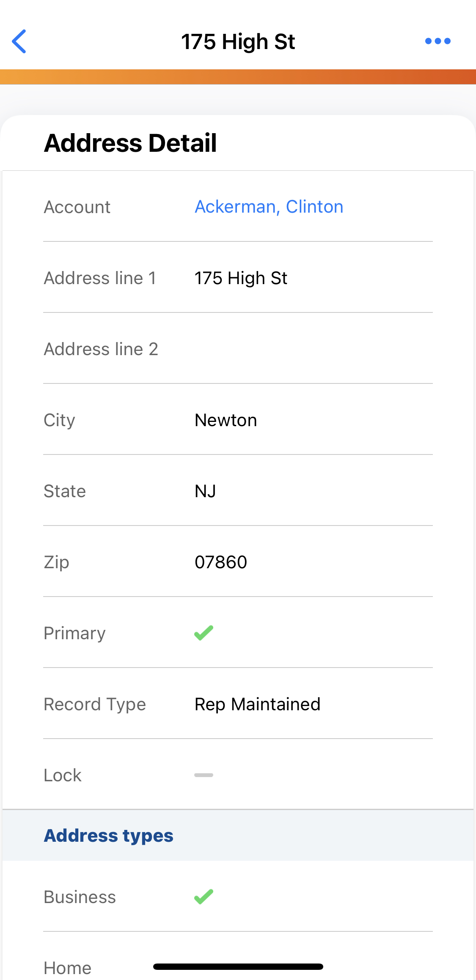Select the Address line 1 value
Image resolution: width=476 pixels, height=980 pixels.
[241, 278]
